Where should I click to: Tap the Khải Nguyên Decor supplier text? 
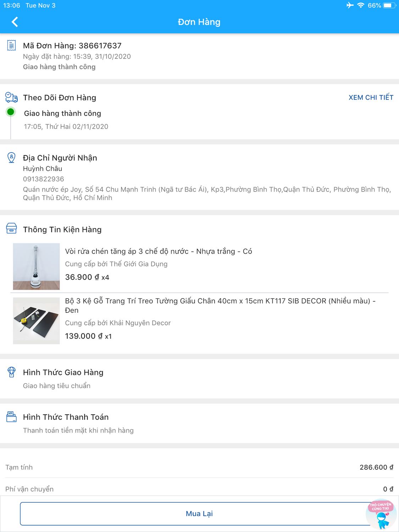coord(118,323)
